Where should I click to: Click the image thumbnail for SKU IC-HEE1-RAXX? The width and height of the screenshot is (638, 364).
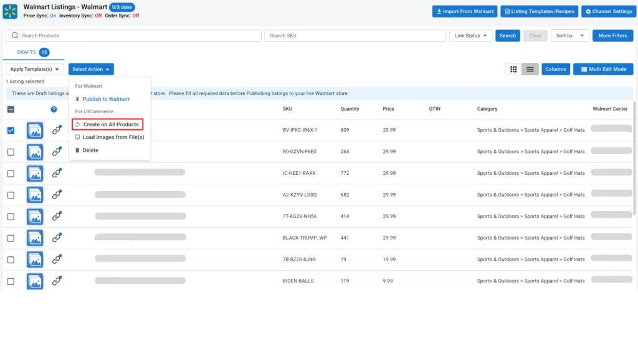pyautogui.click(x=35, y=174)
